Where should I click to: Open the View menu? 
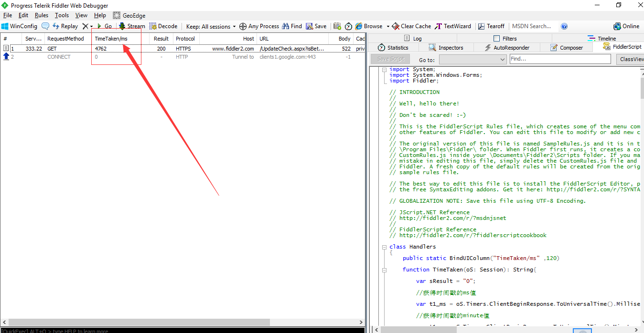click(x=82, y=15)
